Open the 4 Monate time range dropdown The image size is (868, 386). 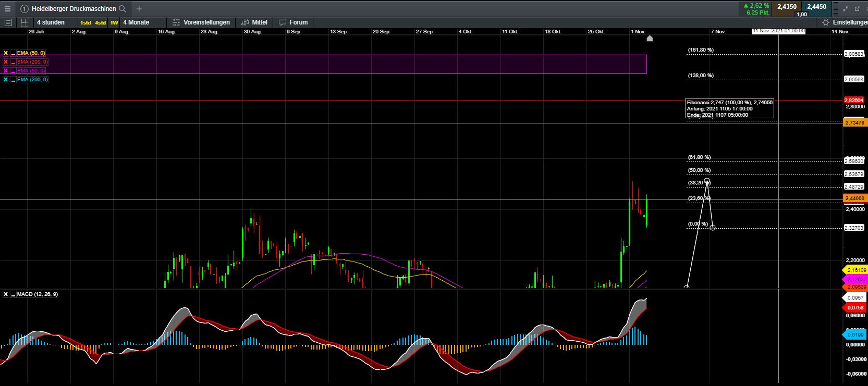pos(136,22)
